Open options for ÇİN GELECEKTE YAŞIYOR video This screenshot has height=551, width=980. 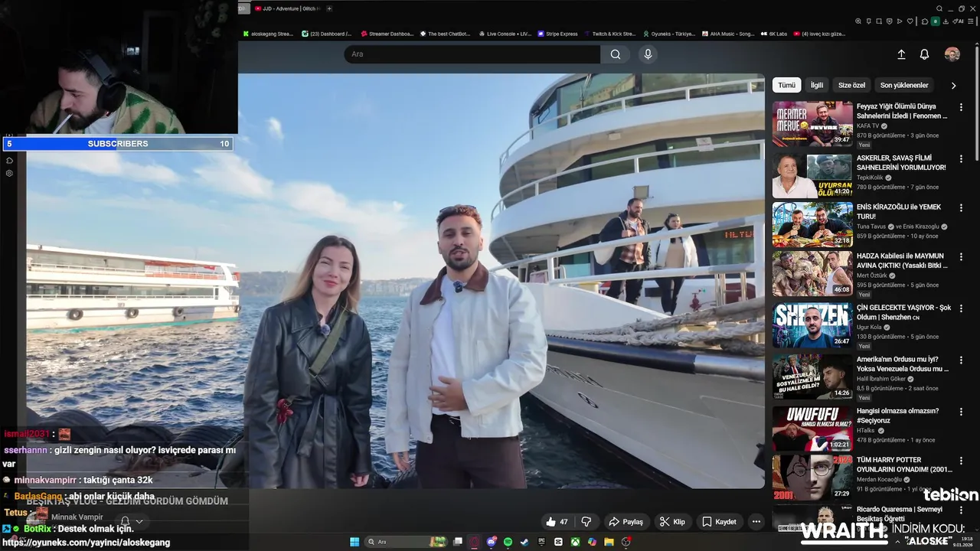[961, 308]
